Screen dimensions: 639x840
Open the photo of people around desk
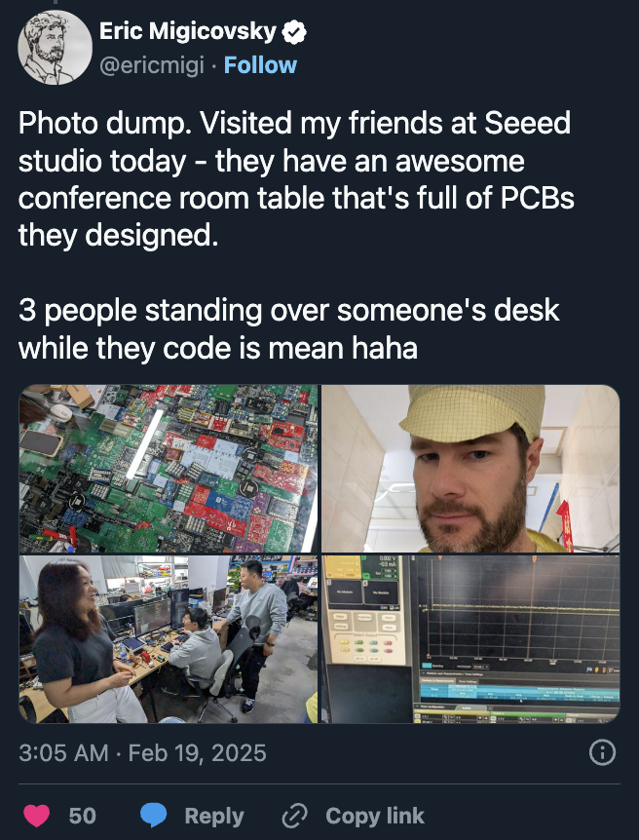[x=169, y=639]
